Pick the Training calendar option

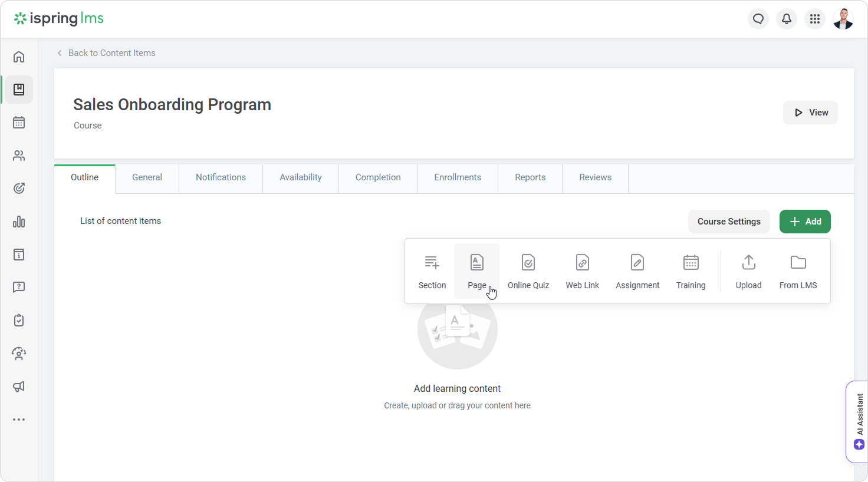pos(691,271)
